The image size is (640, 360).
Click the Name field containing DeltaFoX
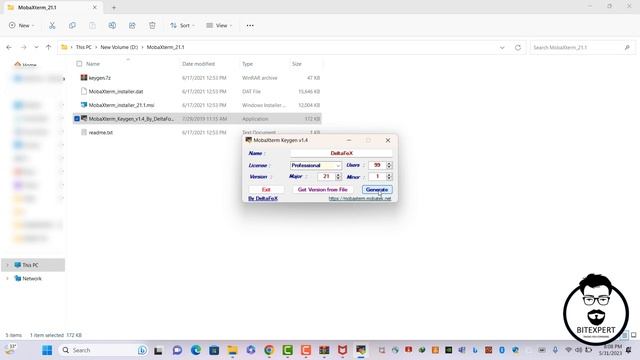(x=341, y=153)
